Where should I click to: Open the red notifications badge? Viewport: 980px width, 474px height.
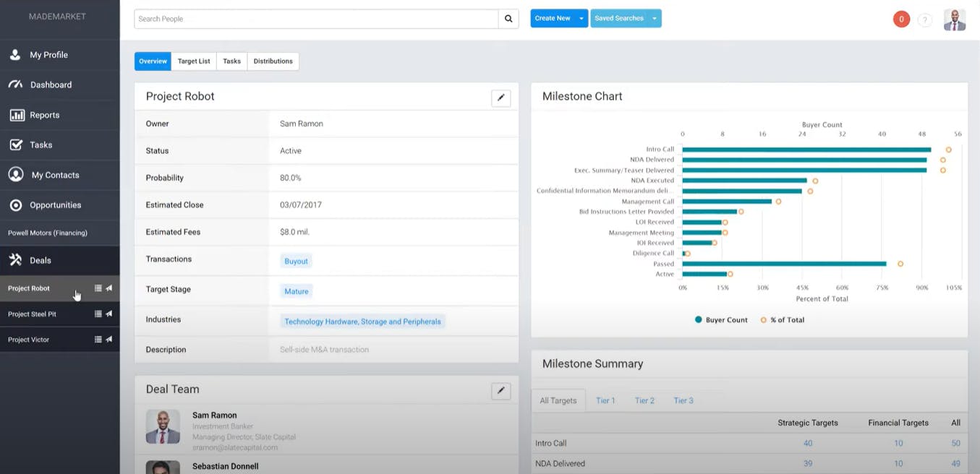tap(901, 20)
